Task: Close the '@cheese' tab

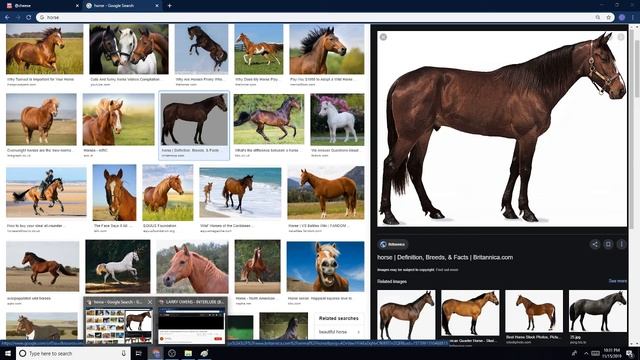Action: [78, 6]
